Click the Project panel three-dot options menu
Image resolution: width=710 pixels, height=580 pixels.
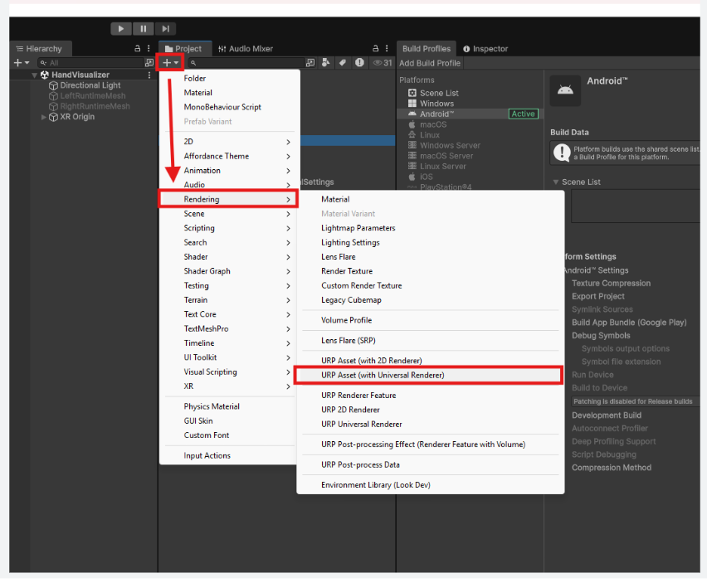(387, 48)
